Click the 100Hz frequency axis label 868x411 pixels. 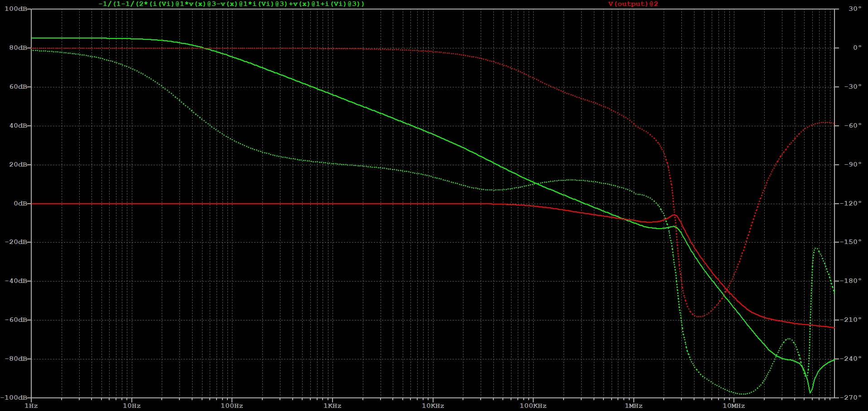click(x=232, y=406)
